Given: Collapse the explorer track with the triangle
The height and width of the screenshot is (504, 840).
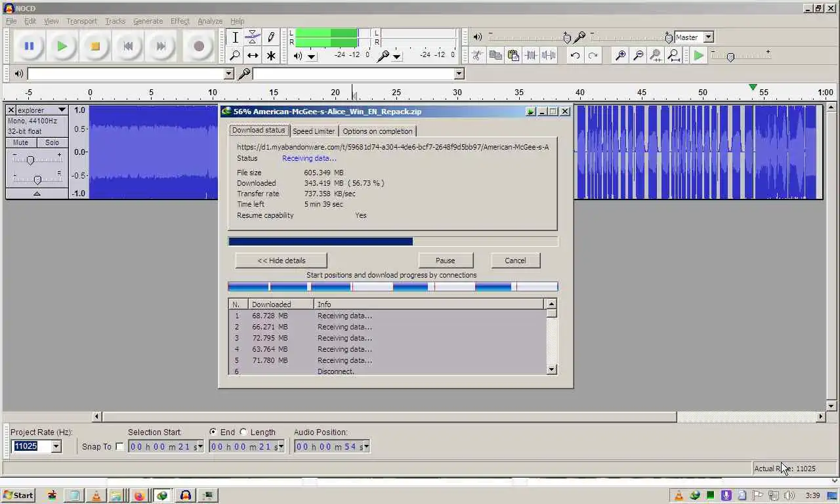Looking at the screenshot, I should 37,194.
